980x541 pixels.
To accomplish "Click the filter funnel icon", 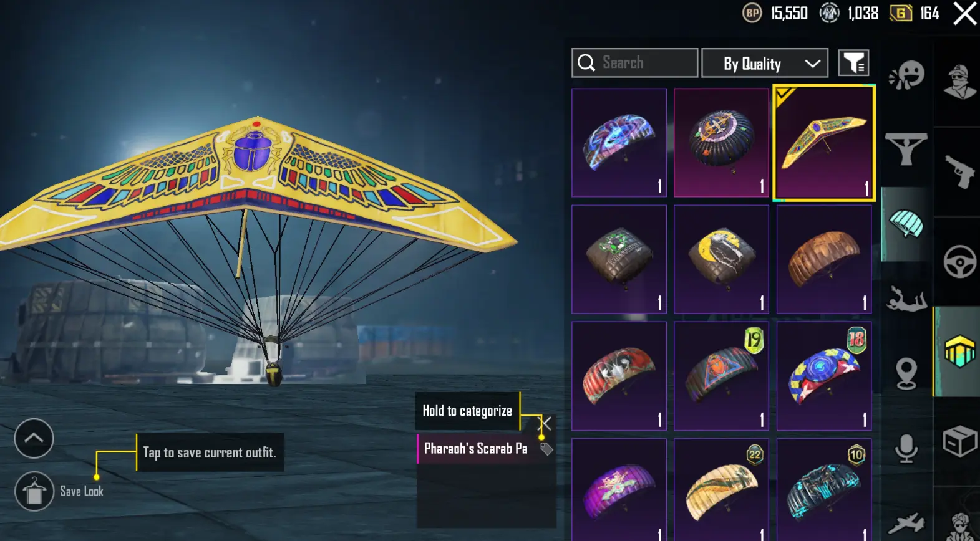I will click(853, 63).
